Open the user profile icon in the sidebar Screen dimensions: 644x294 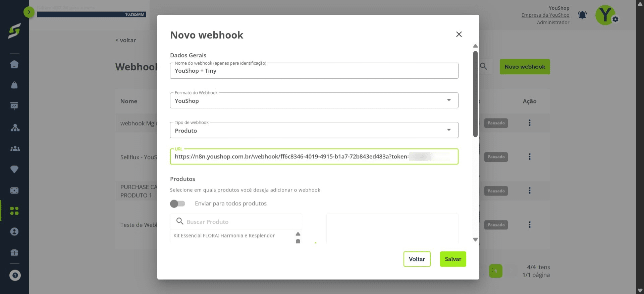14,231
